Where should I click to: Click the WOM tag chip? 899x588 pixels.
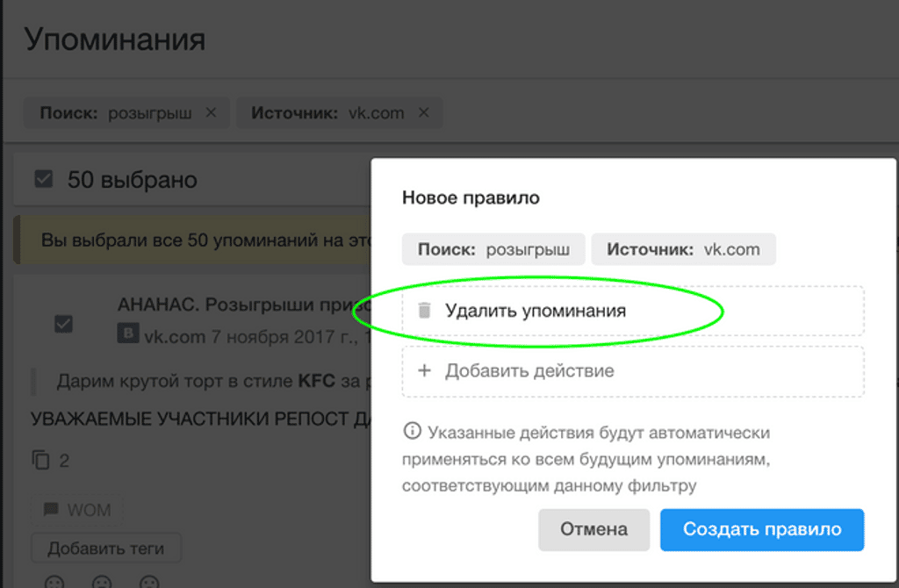click(77, 510)
